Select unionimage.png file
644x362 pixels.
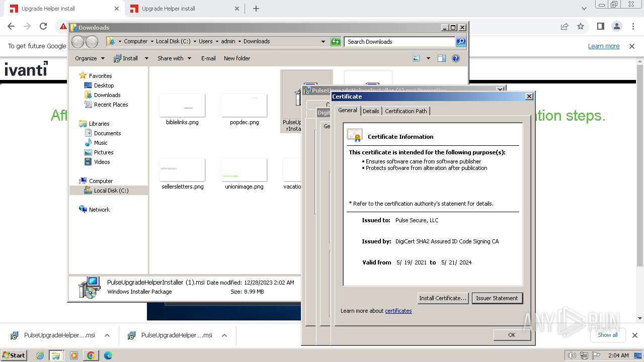(244, 174)
